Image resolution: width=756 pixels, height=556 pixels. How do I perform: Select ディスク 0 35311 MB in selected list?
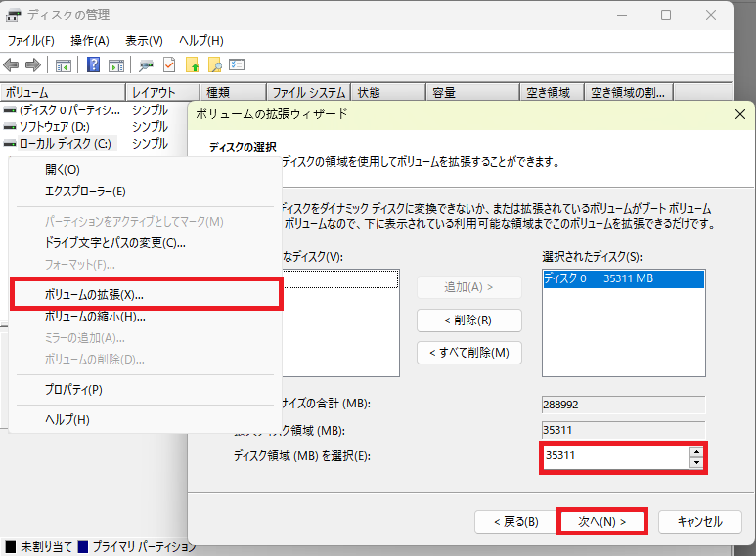[623, 278]
